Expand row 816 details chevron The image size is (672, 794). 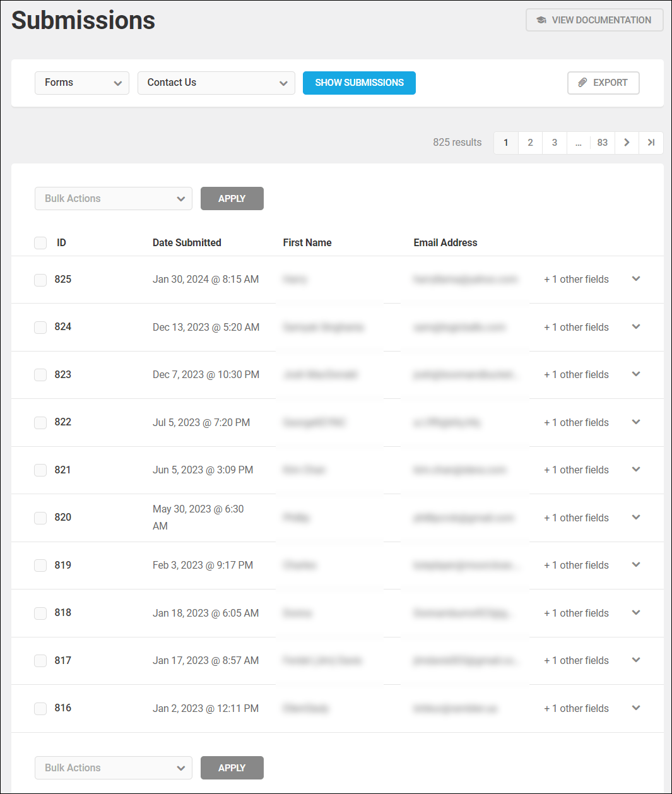click(x=636, y=708)
